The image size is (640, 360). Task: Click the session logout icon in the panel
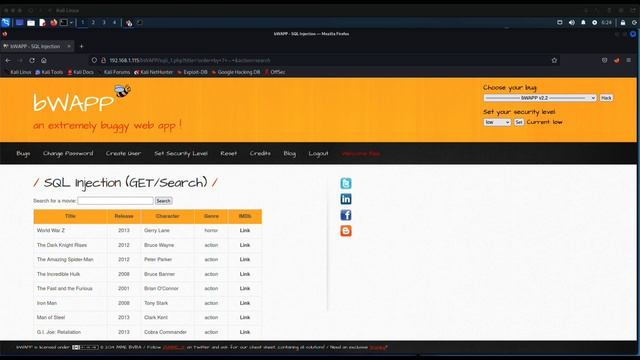click(635, 22)
